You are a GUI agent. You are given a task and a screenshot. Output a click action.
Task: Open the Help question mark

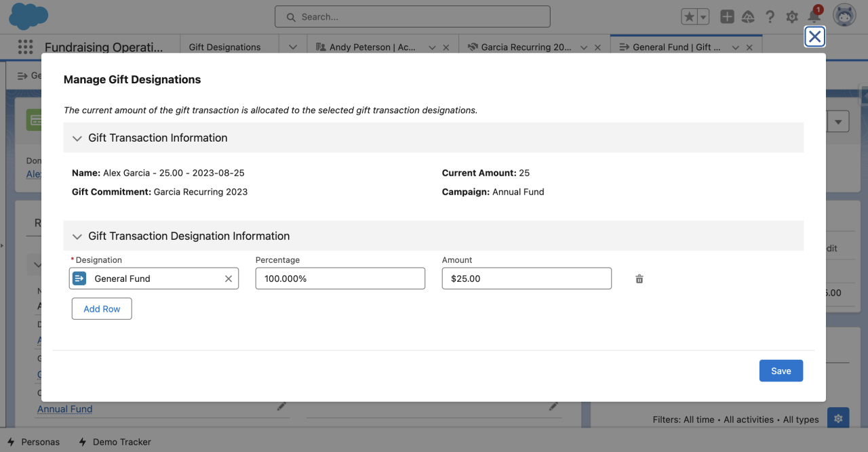pos(770,17)
